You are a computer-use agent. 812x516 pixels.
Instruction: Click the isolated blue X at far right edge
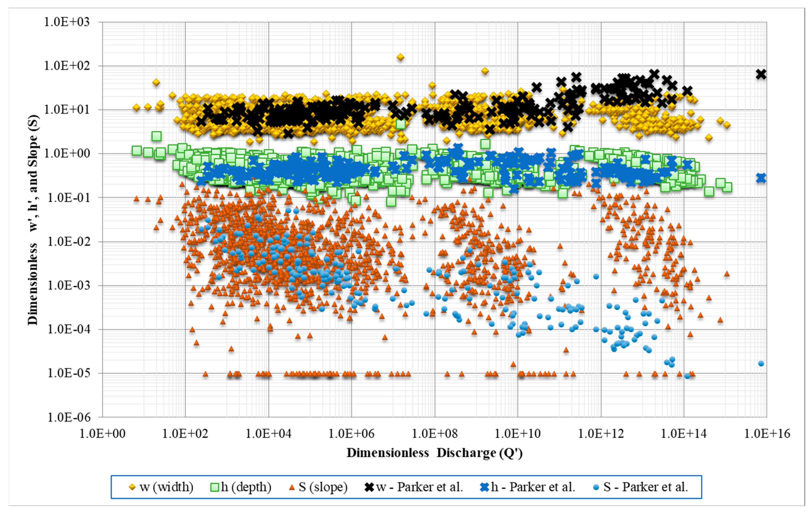pyautogui.click(x=761, y=178)
